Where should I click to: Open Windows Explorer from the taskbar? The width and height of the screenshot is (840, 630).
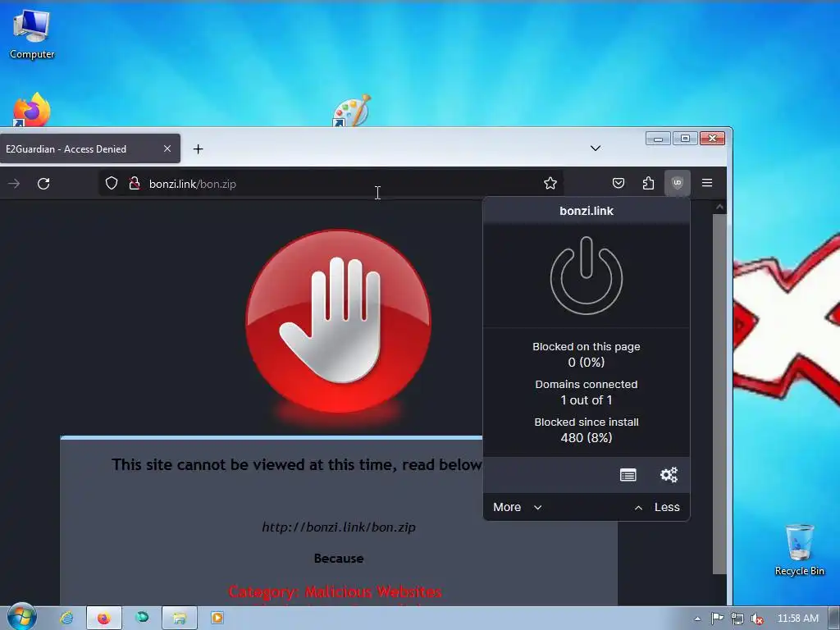click(x=179, y=618)
